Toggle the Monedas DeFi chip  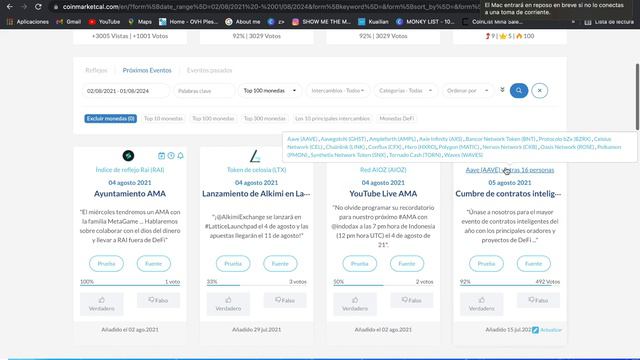(397, 118)
